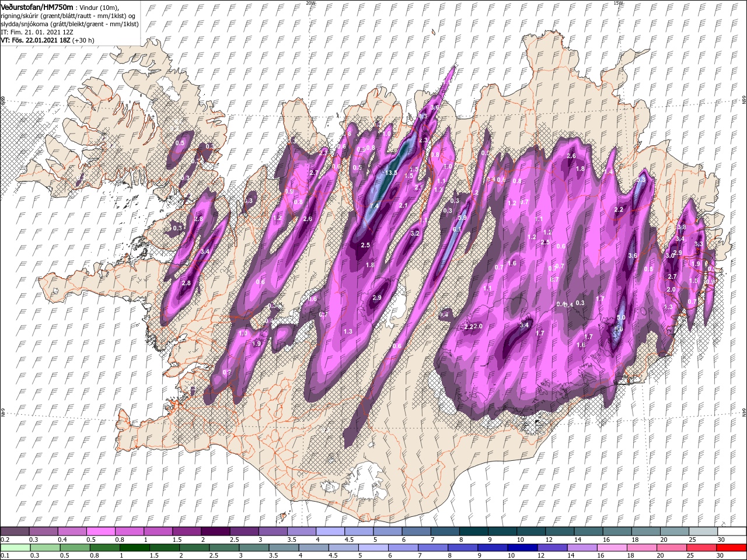The image size is (747, 560).
Task: Pick the dark teal 8 swatch, top legend
Action: tap(474, 531)
